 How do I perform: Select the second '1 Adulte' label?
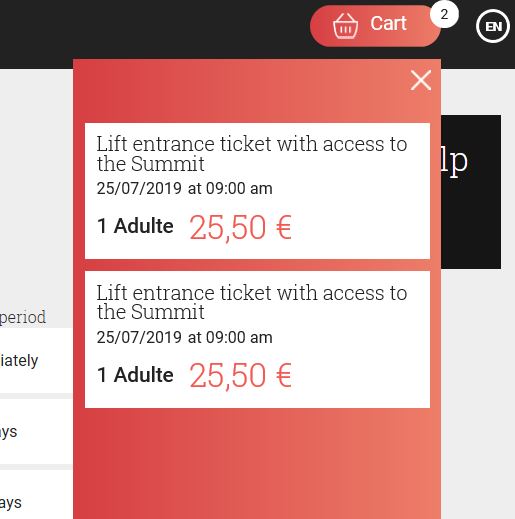(135, 375)
